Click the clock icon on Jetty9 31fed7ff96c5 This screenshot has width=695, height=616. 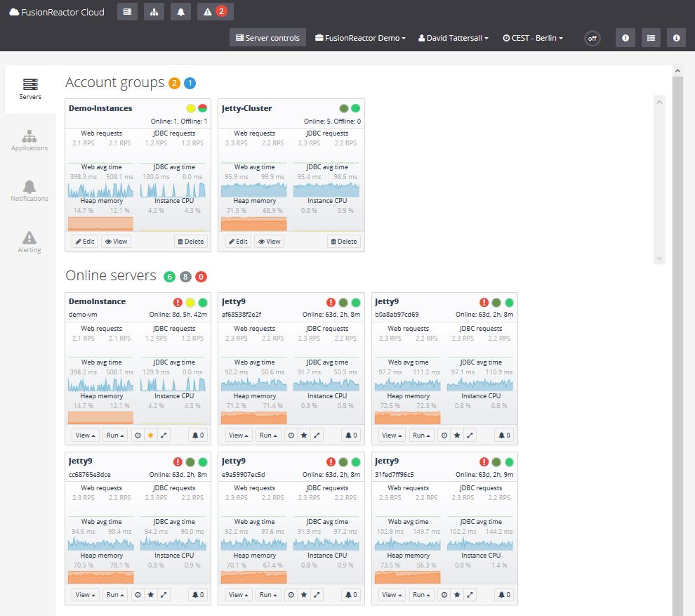444,595
